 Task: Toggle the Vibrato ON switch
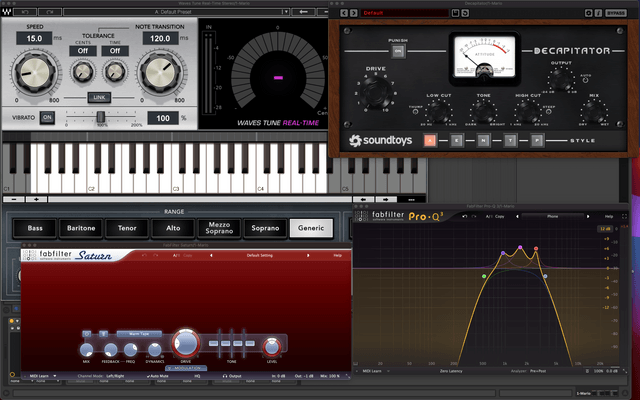point(47,117)
